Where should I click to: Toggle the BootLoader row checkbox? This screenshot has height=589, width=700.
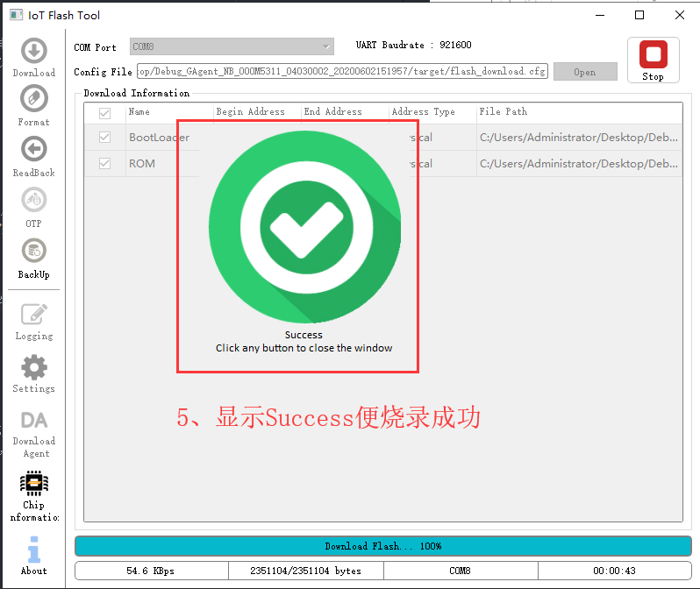pos(105,138)
